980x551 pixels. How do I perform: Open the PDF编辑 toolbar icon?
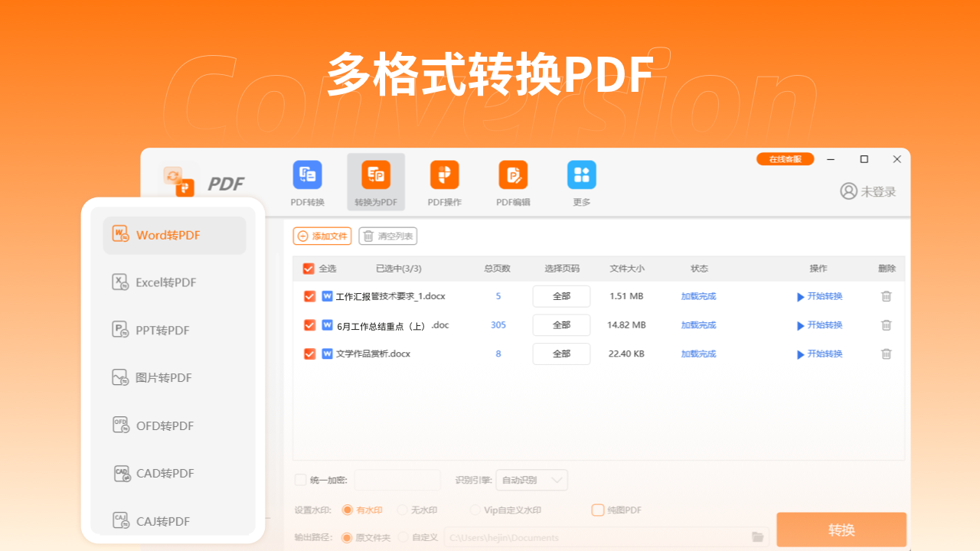click(513, 175)
